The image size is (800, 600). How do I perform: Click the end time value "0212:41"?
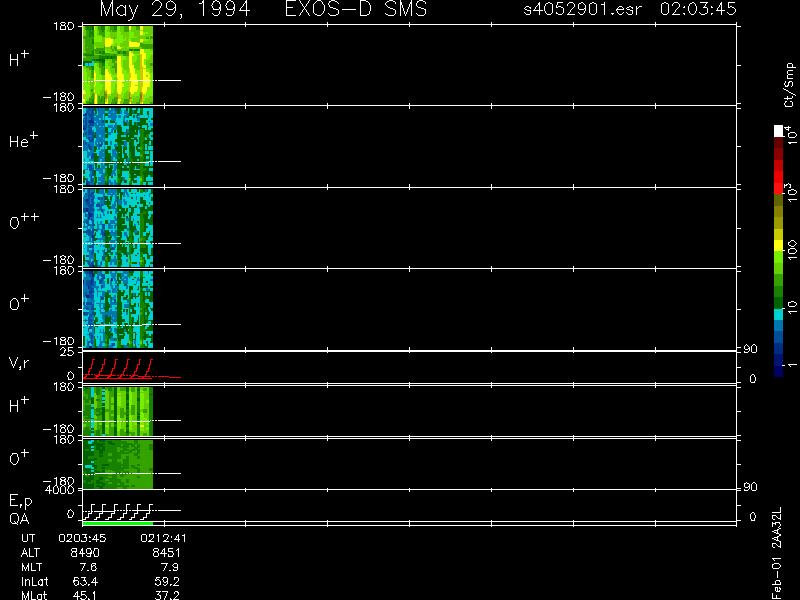tap(164, 538)
